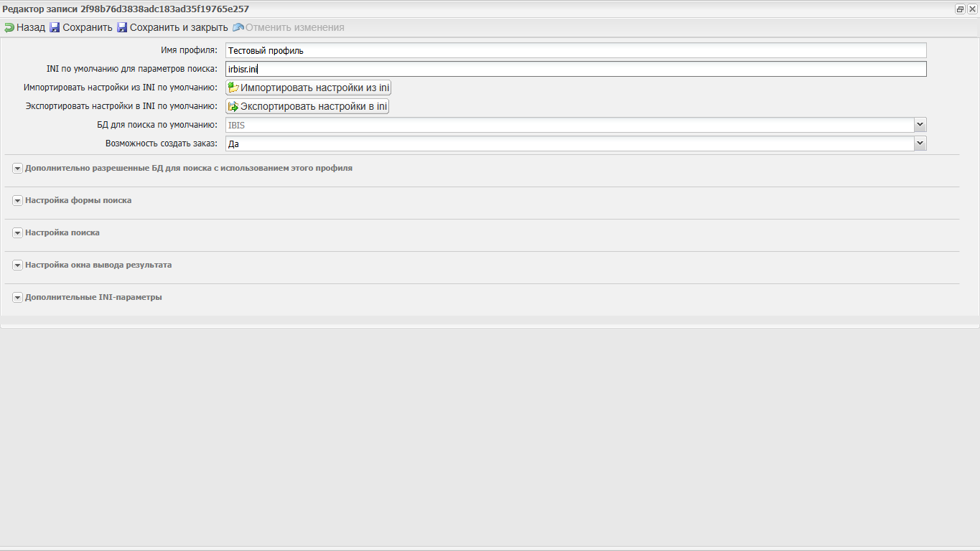Click the restore window icon in title bar
The width and height of the screenshot is (980, 551).
coord(960,9)
